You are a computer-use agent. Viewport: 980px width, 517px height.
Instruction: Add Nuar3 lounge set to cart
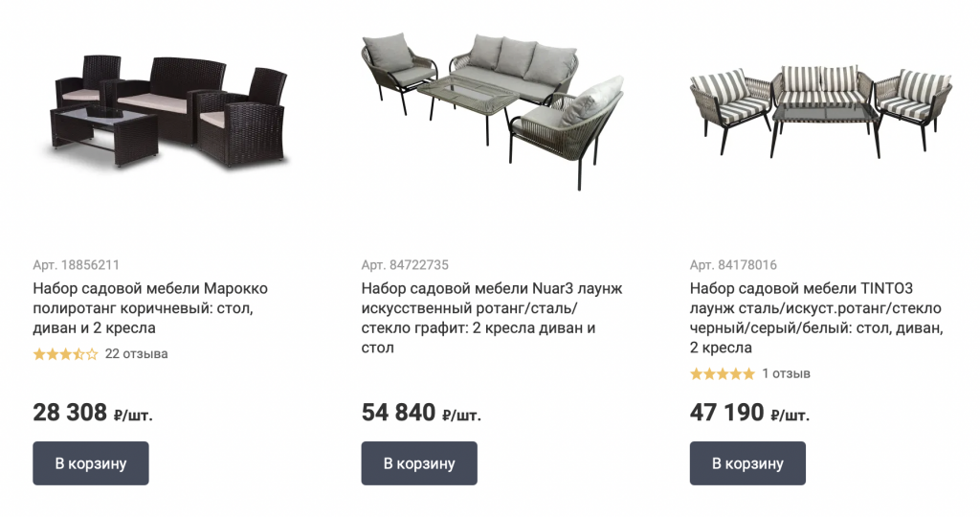pos(419,463)
